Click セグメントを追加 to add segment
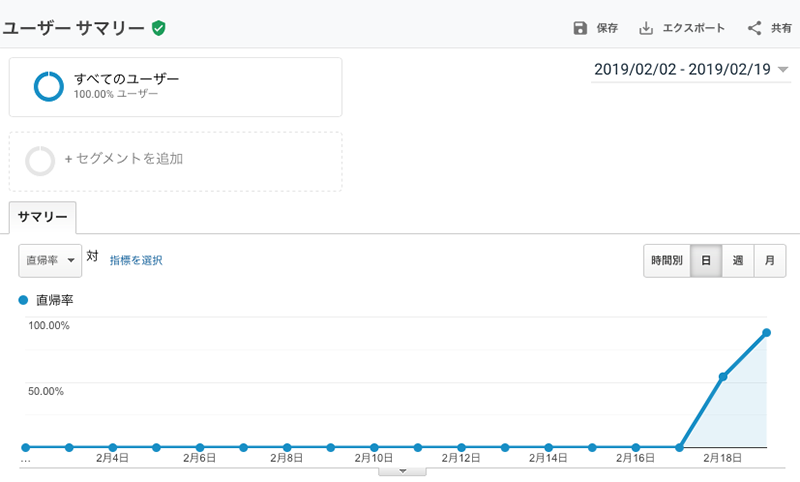The image size is (800, 482). point(123,159)
